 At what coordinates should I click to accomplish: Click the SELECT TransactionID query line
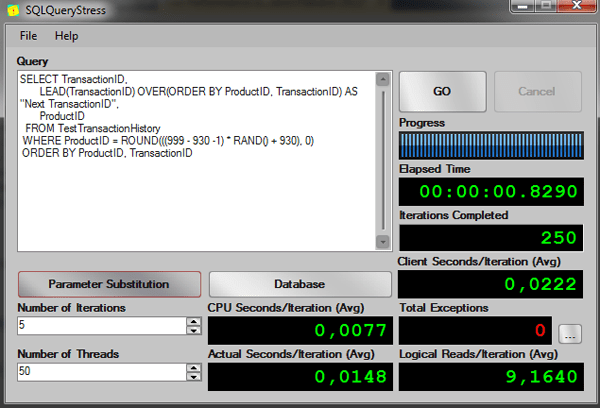[73, 79]
